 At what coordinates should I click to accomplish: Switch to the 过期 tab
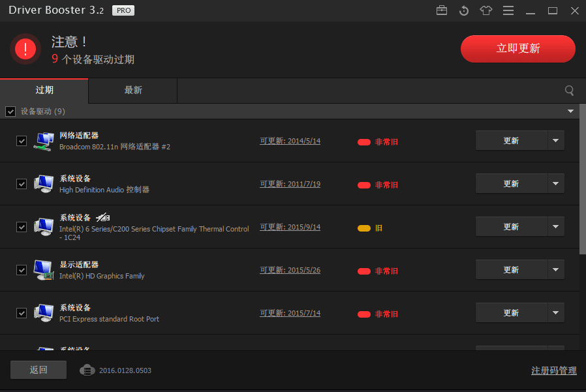point(44,91)
